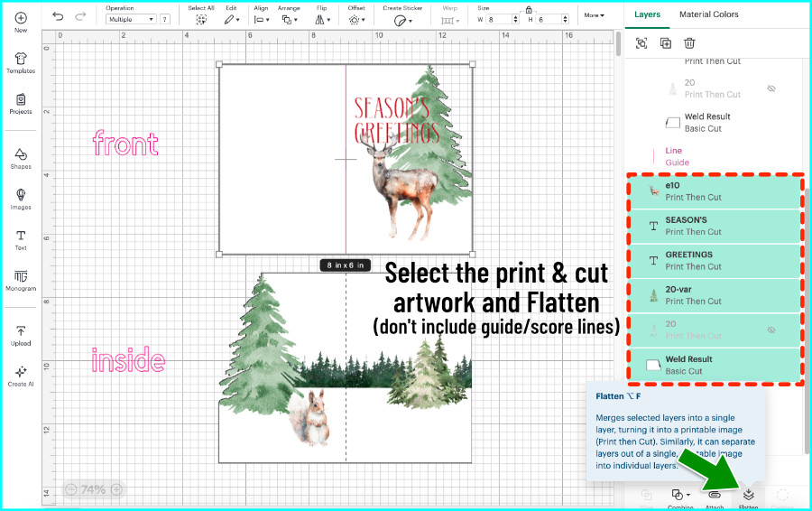Select the Line Guide layer
Image resolution: width=812 pixels, height=511 pixels.
715,156
